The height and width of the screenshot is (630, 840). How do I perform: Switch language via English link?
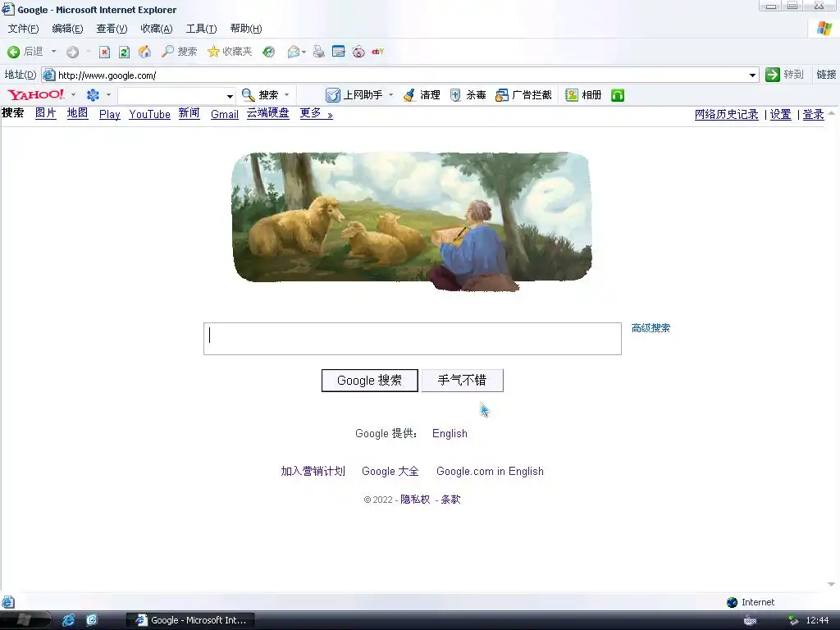coord(450,433)
